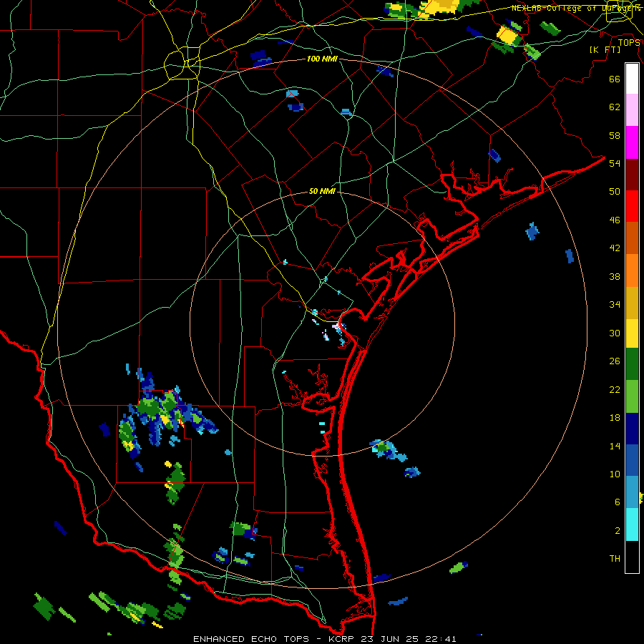Select the white swatch in the legend
644x644 pixels.
click(x=632, y=79)
